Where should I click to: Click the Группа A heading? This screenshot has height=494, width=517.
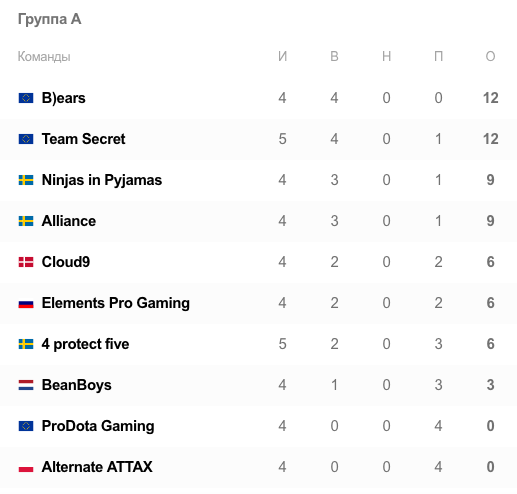pos(49,19)
